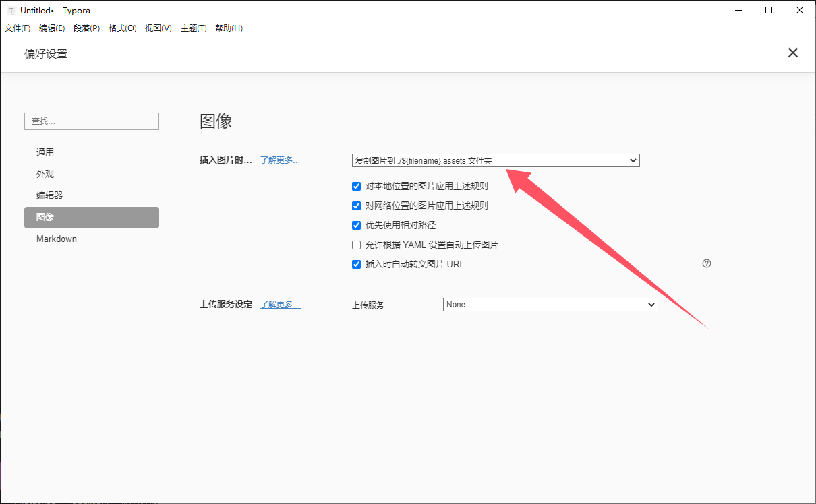Toggle 插入时自动转义图片 URL checkbox
The height and width of the screenshot is (504, 816).
pos(357,264)
